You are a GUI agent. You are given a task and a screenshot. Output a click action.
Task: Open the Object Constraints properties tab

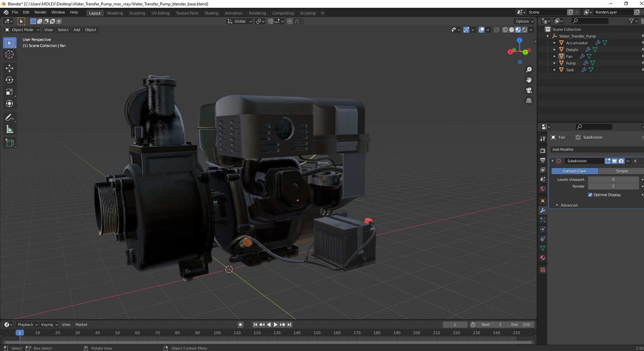(x=543, y=239)
